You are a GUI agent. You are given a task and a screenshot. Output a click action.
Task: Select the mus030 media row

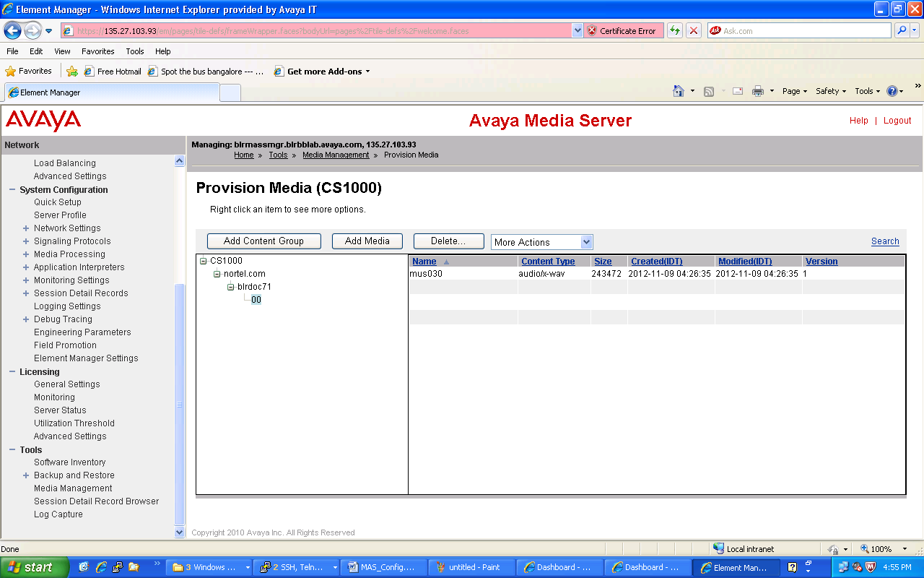(656, 274)
